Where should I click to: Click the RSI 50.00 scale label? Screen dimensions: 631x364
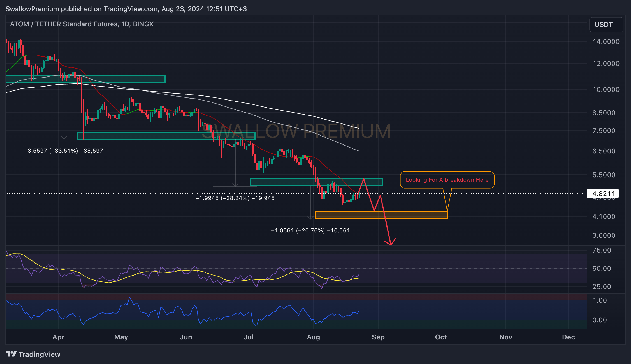click(602, 269)
